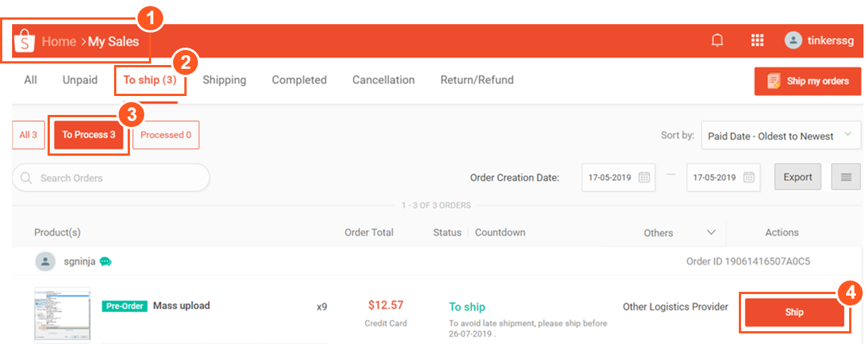Open the apps grid menu
Screen dimensions: 868x344
[x=757, y=41]
